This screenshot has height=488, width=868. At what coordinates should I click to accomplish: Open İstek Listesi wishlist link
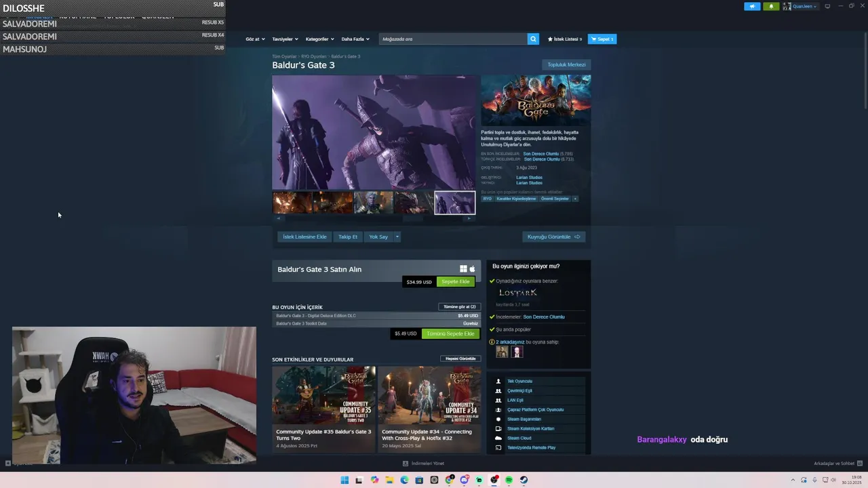pos(565,39)
